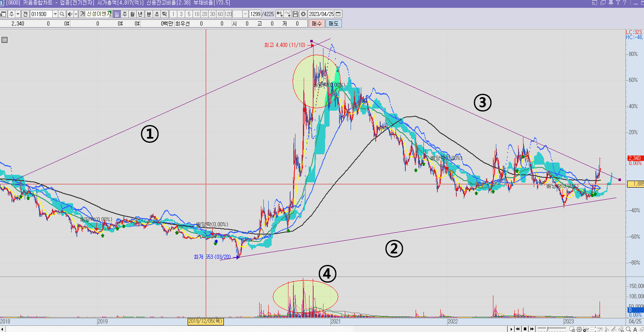This screenshot has width=644, height=332.
Task: Select the 일 (daily) period button
Action: point(117,14)
